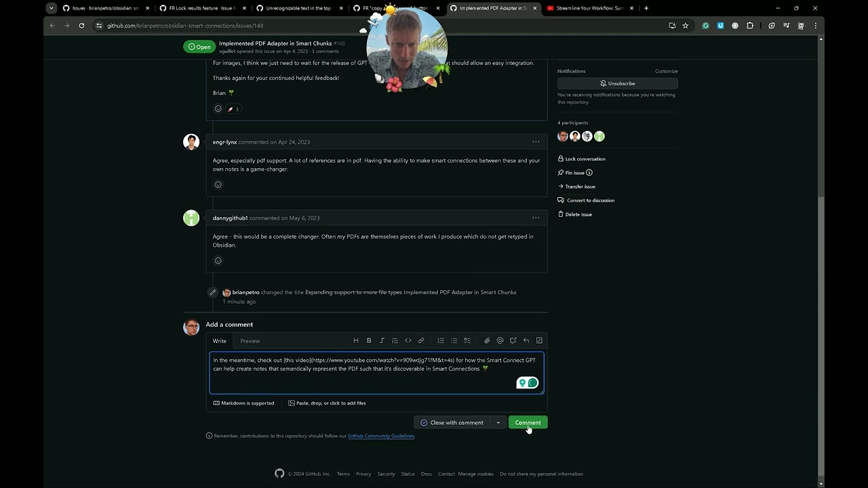Apply italic formatting in comment editor

[382, 340]
